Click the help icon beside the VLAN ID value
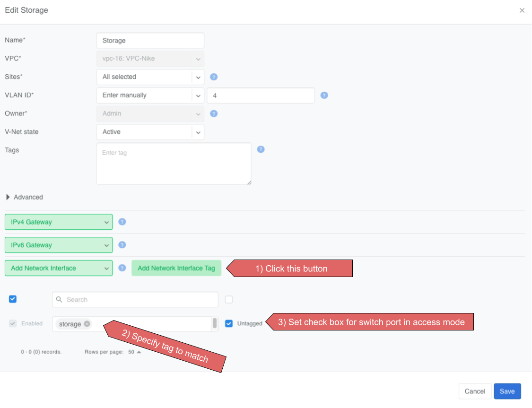Viewport: 532px width, 408px height. pyautogui.click(x=324, y=95)
